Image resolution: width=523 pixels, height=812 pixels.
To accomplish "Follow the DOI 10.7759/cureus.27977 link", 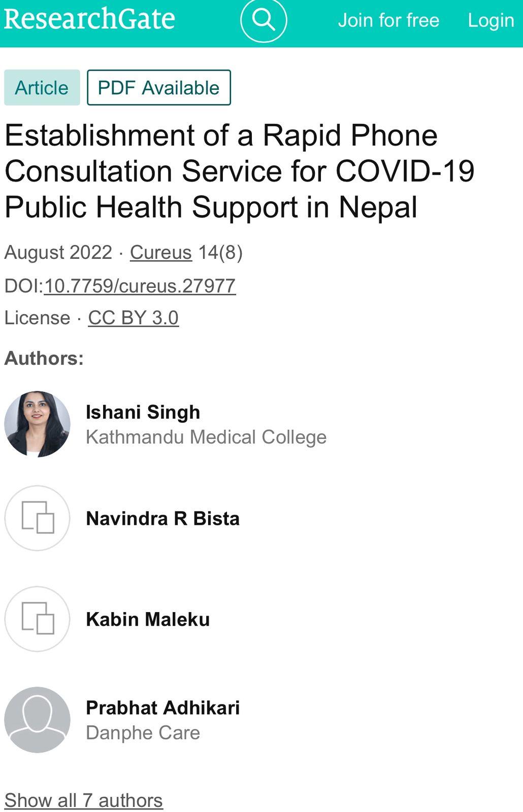I will point(140,286).
